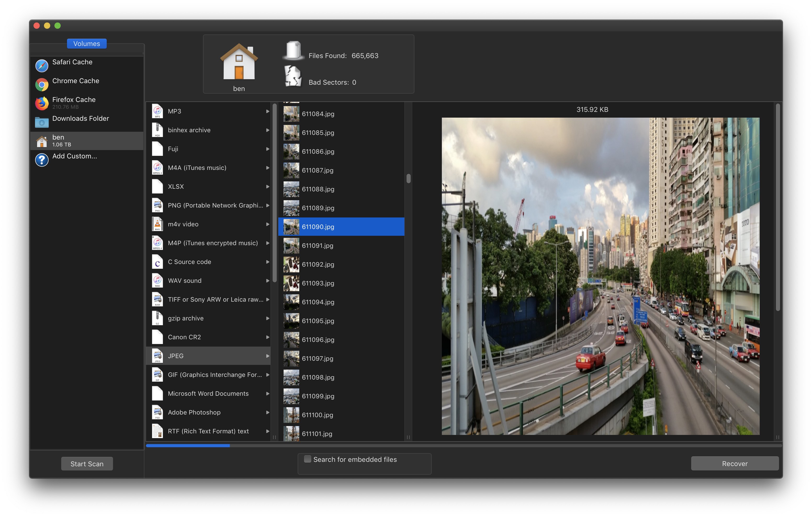Select the TIFF or Sony ARW file type
Viewport: 812px width, 517px height.
(210, 299)
